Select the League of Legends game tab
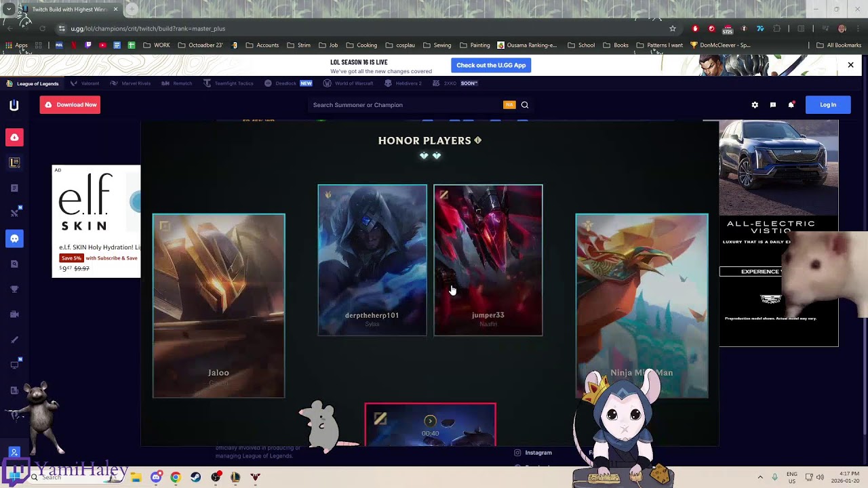Image resolution: width=868 pixels, height=488 pixels. (x=33, y=83)
